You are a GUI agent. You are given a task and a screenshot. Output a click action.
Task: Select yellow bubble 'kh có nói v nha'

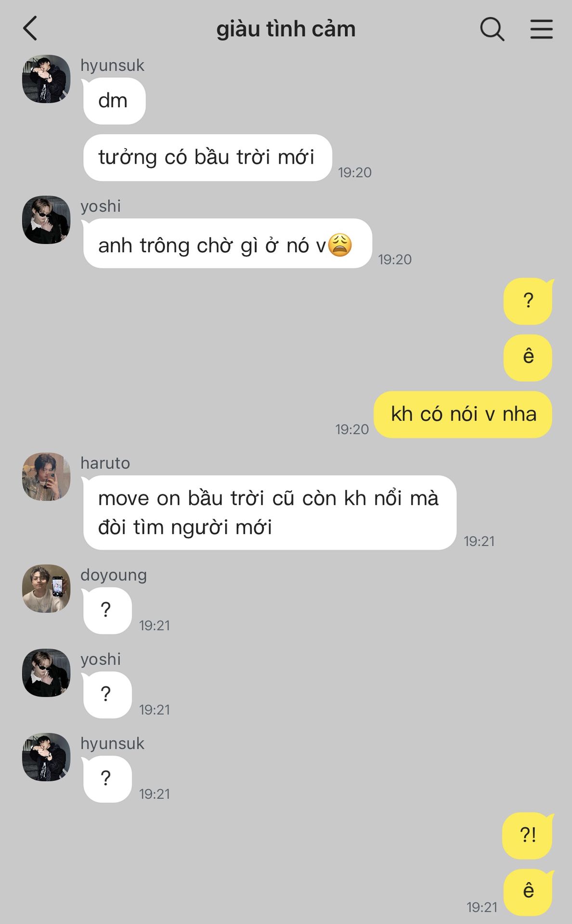(x=463, y=414)
